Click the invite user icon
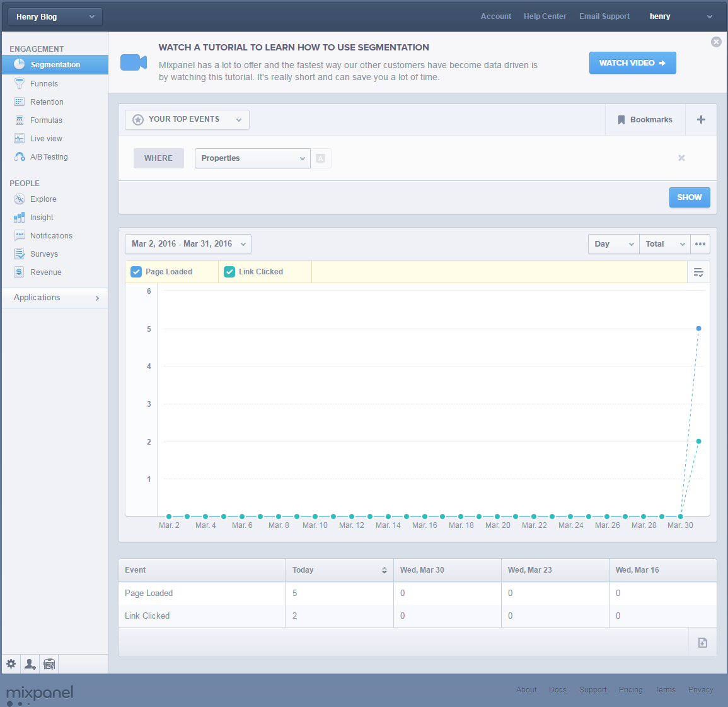Image resolution: width=728 pixels, height=707 pixels. (x=30, y=664)
